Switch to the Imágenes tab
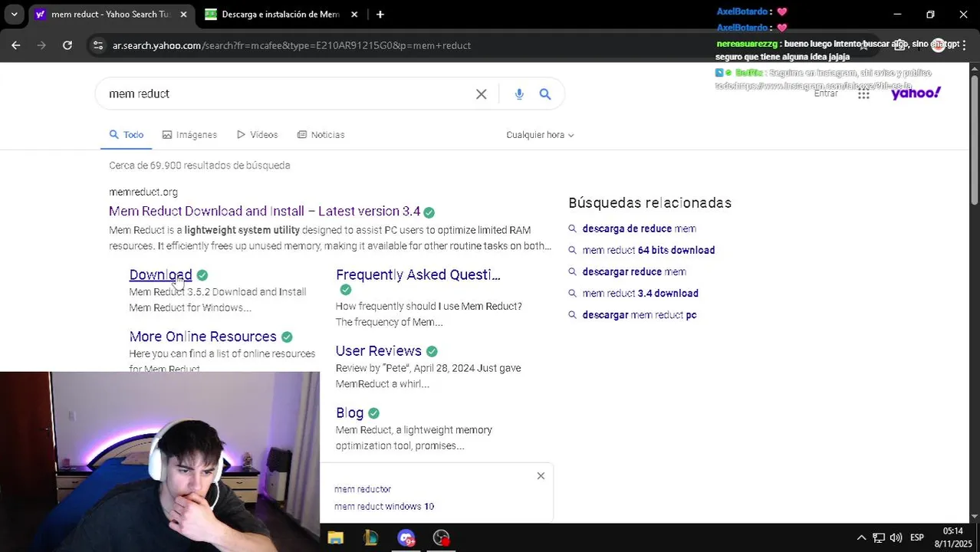 click(189, 135)
